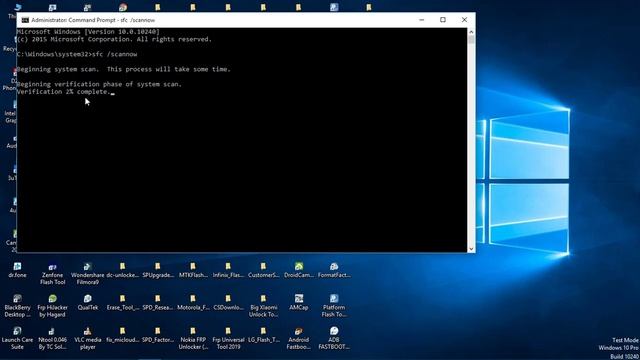Select the SPUpgrade... folder on desktop
This screenshot has height=360, width=640.
click(x=158, y=270)
